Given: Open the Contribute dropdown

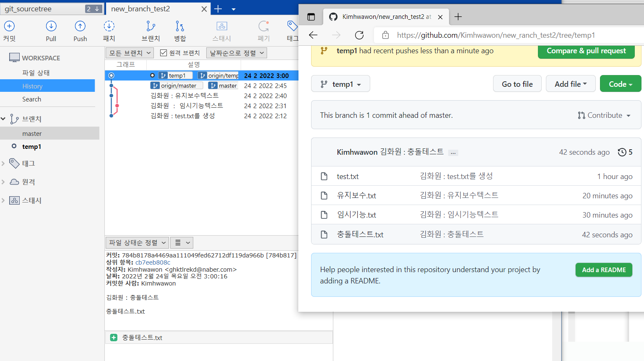Looking at the screenshot, I should 604,115.
